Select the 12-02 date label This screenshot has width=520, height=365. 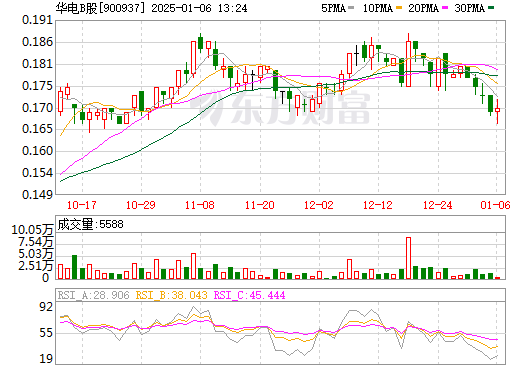coord(319,205)
